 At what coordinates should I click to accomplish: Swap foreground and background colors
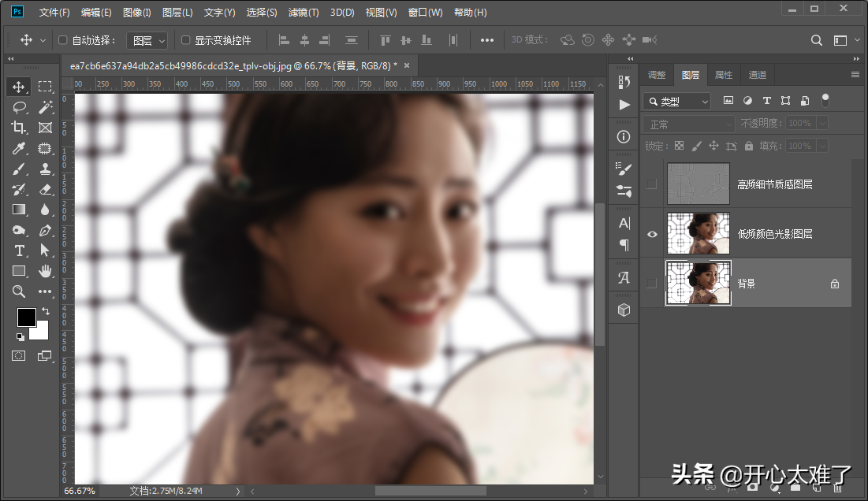coord(46,311)
